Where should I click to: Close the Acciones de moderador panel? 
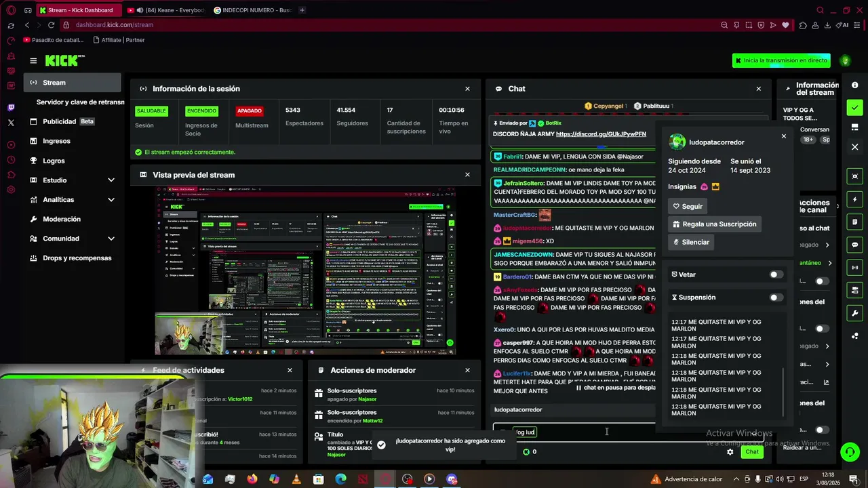(x=467, y=370)
